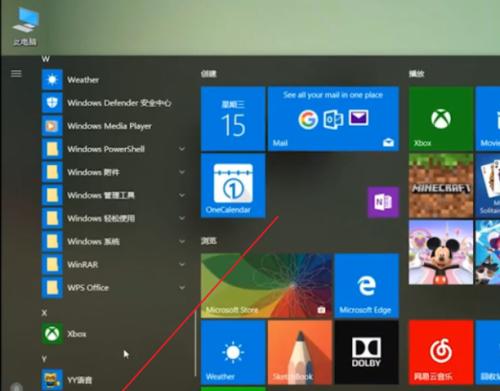The width and height of the screenshot is (500, 391).
Task: Open Windows Media Player
Action: (x=113, y=126)
